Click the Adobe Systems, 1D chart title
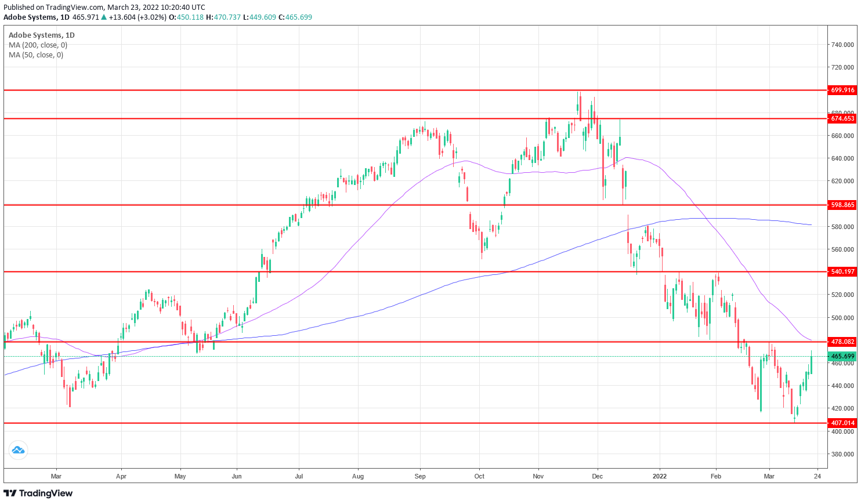This screenshot has width=861, height=504. (x=42, y=35)
